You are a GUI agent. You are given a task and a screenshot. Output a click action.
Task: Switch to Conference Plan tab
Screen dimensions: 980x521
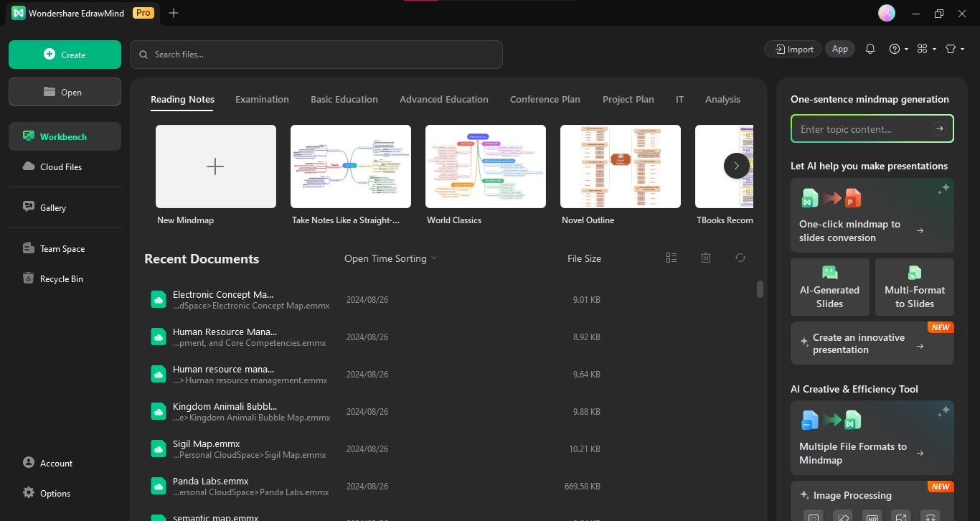pos(545,99)
